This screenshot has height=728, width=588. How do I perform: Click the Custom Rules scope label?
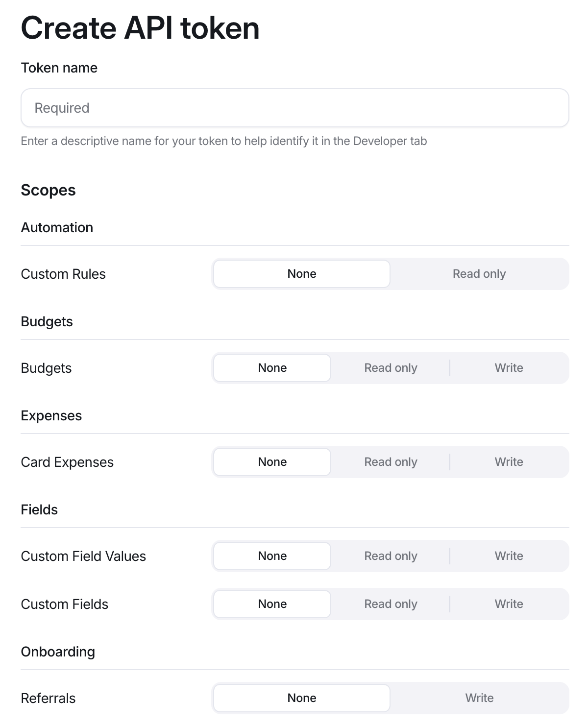(x=63, y=274)
